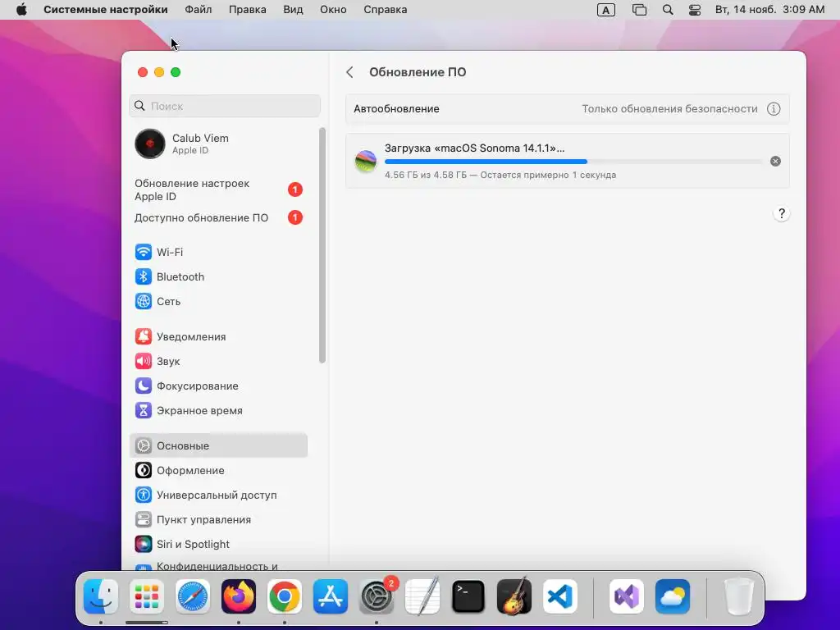Launch Visual Studio Code from Dock
This screenshot has width=840, height=630.
tap(559, 596)
